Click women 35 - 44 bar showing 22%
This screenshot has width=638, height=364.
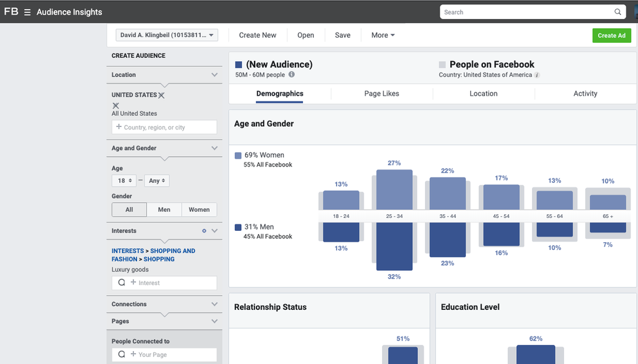tap(448, 194)
